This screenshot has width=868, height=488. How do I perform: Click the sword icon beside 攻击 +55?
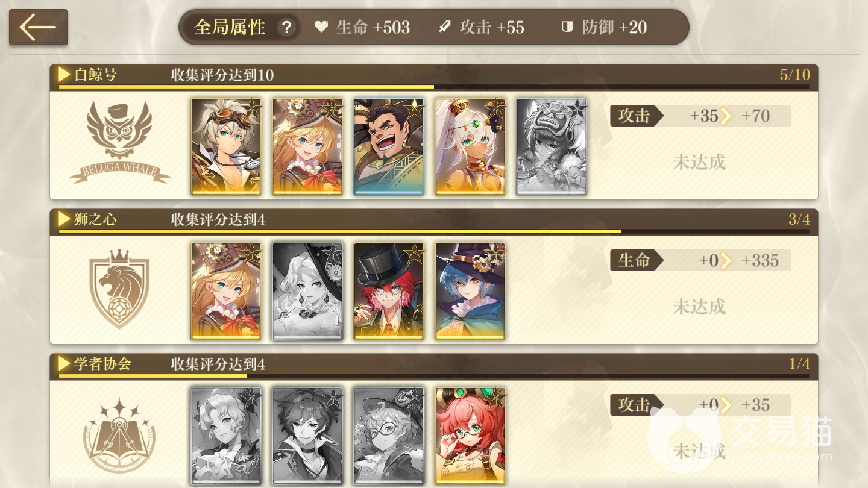pos(445,27)
